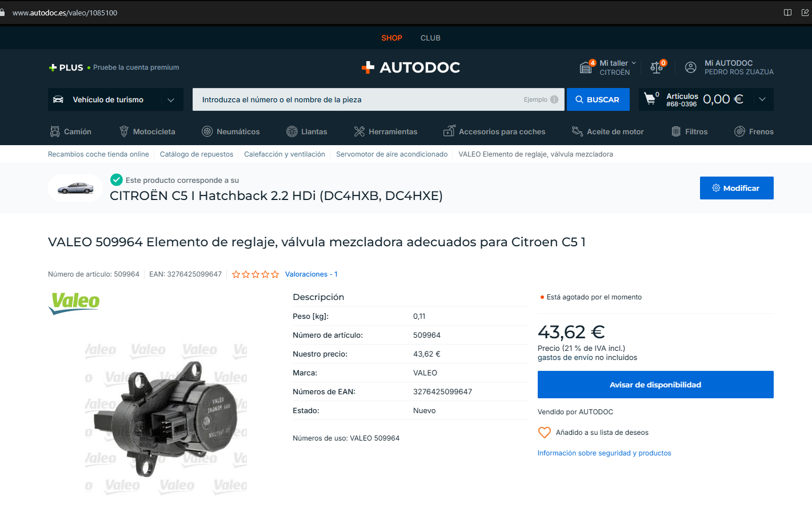Viewport: 812px width, 516px height.
Task: Click the edit icon at browser top right
Action: click(x=805, y=13)
